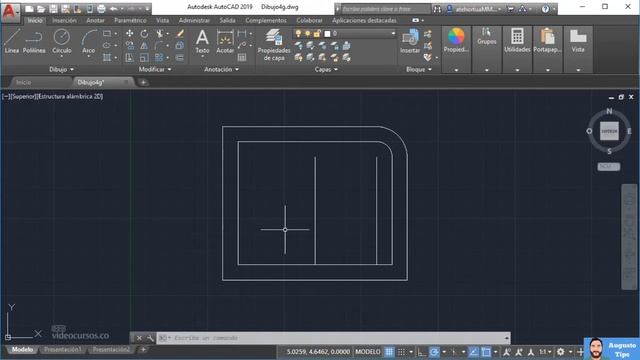Click the Insertar block icon
Screen dimensions: 640x360
point(410,42)
